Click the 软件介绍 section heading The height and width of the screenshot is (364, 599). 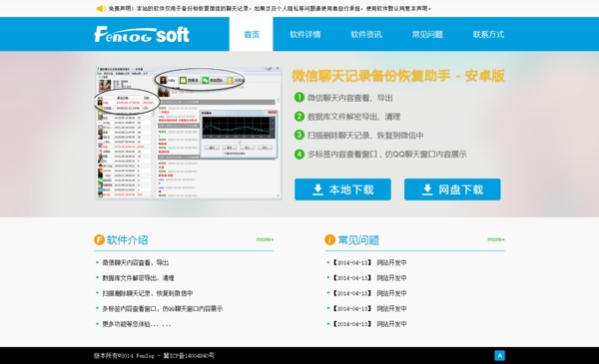(x=127, y=240)
